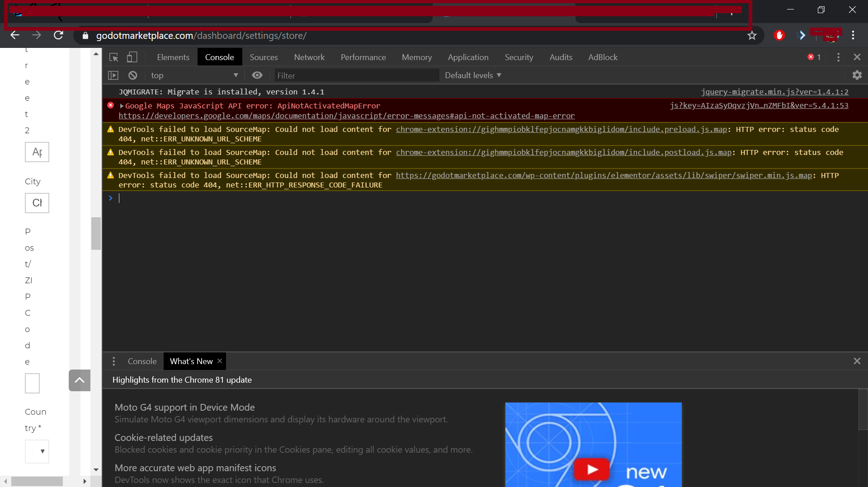The width and height of the screenshot is (868, 487).
Task: Create a live expression with the eye icon
Action: click(257, 75)
